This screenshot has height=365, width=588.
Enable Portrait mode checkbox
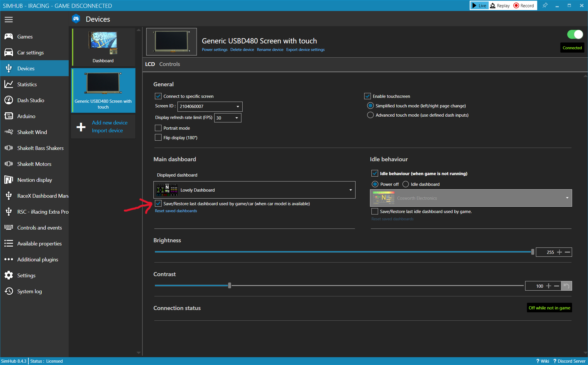click(158, 128)
